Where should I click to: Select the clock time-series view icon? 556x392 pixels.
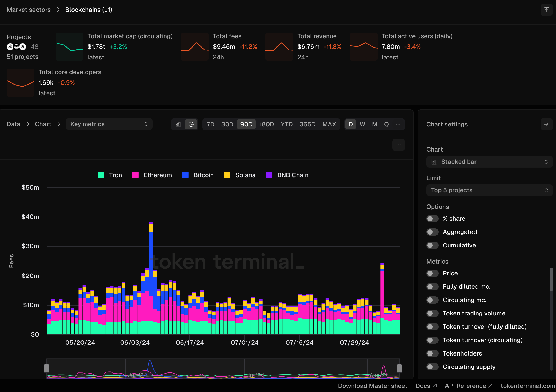coord(191,124)
